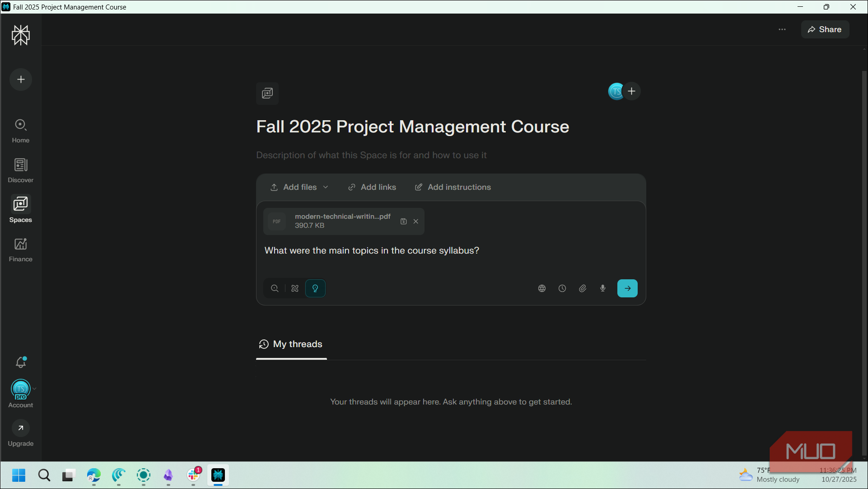Go to Spaces in the sidebar
868x489 pixels.
point(21,210)
